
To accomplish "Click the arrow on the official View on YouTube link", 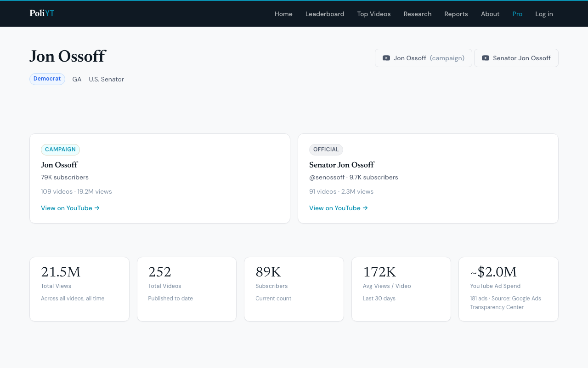I will (x=365, y=208).
